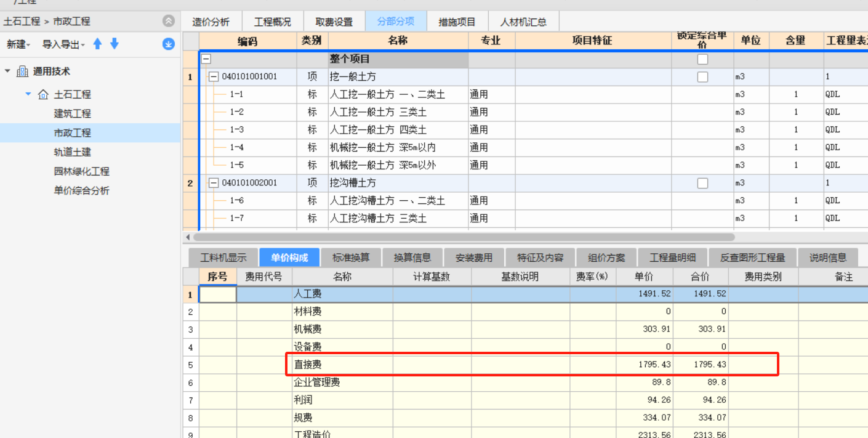Collapse item 040101002001
The width and height of the screenshot is (868, 438).
[214, 183]
